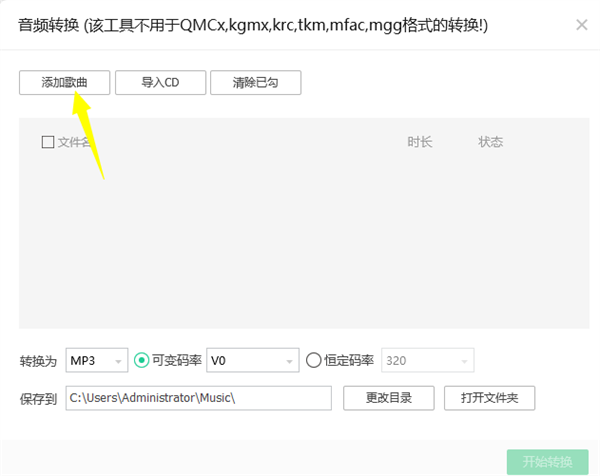Viewport: 600px width, 476px height.
Task: Click the 更改目录 button
Action: pyautogui.click(x=389, y=398)
